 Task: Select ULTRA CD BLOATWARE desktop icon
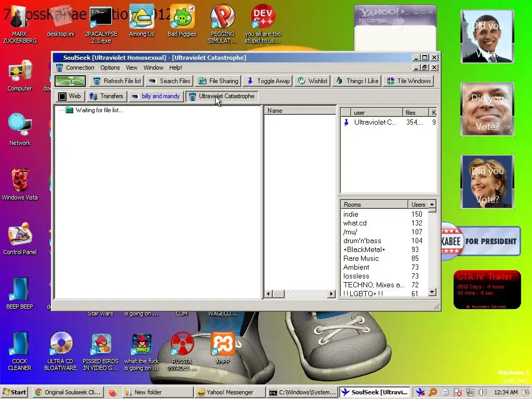tap(60, 352)
